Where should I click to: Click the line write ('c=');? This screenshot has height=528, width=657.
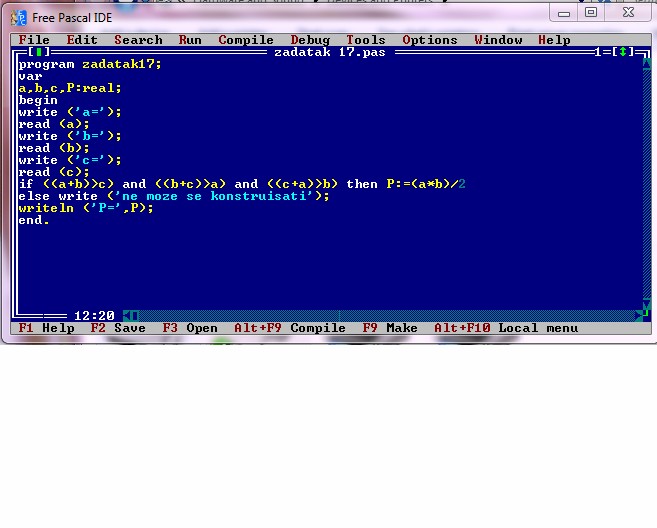70,160
